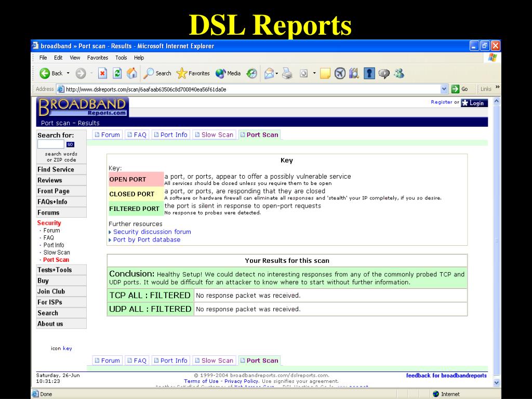Switch to the bottom Port Info tab
Viewport: 532px width, 399px height.
pos(170,361)
